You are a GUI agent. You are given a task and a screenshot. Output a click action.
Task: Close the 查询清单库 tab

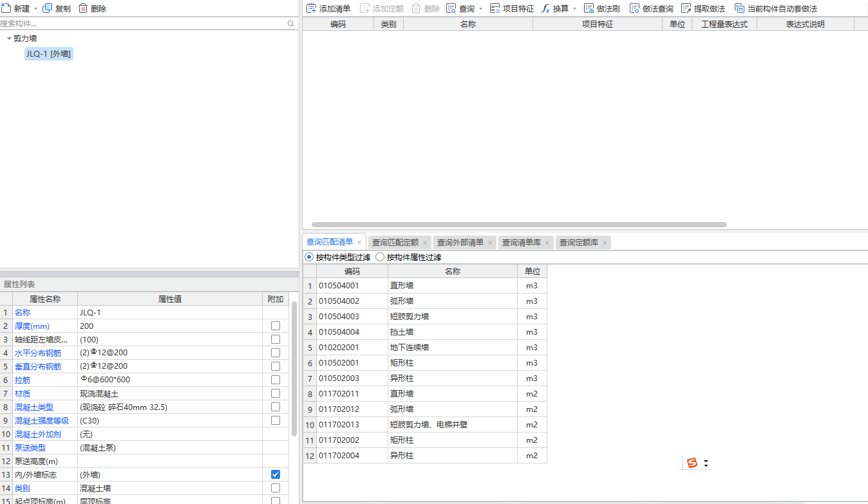(547, 243)
